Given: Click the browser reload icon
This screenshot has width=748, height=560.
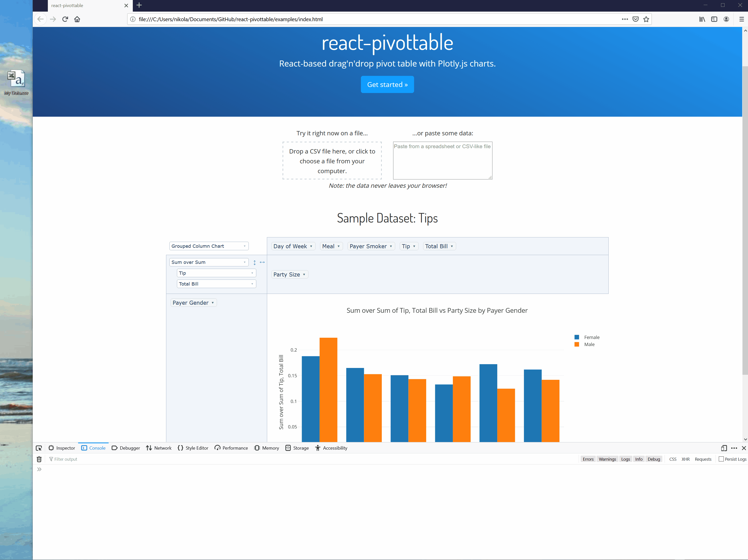Looking at the screenshot, I should pyautogui.click(x=65, y=19).
